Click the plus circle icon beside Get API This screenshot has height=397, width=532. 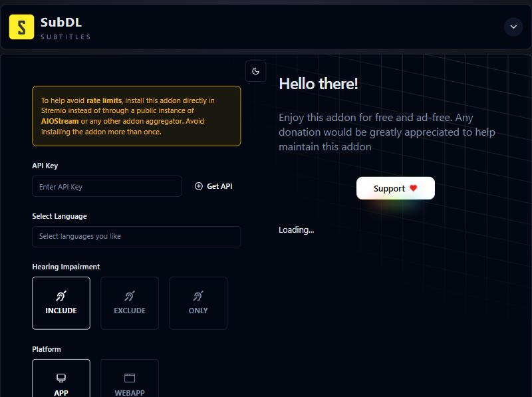pos(199,186)
